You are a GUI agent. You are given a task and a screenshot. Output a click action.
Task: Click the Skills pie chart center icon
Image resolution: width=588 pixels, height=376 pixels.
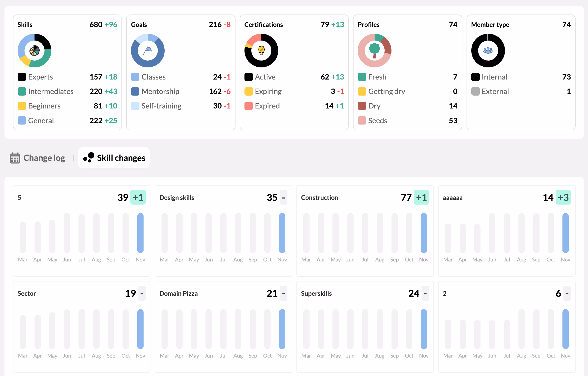35,51
